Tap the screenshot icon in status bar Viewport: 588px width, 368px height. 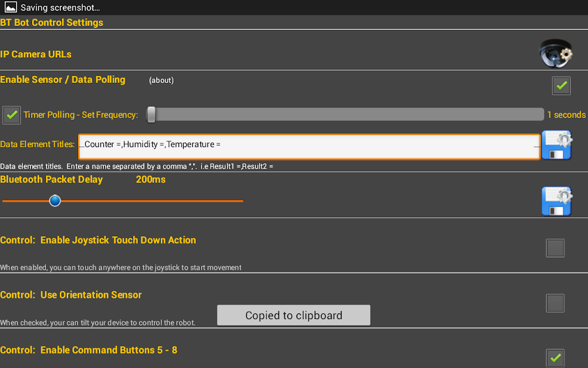coord(10,7)
